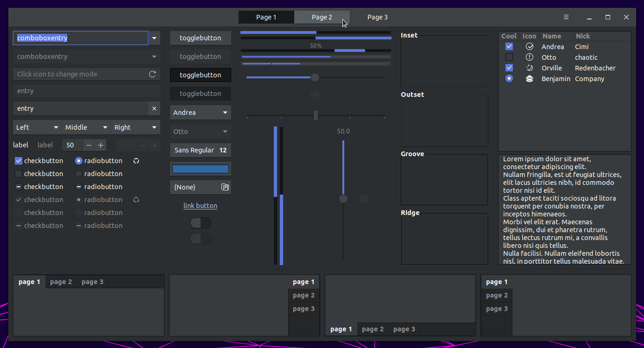Click the moon icon on Orville's row
644x348 pixels.
(x=529, y=68)
